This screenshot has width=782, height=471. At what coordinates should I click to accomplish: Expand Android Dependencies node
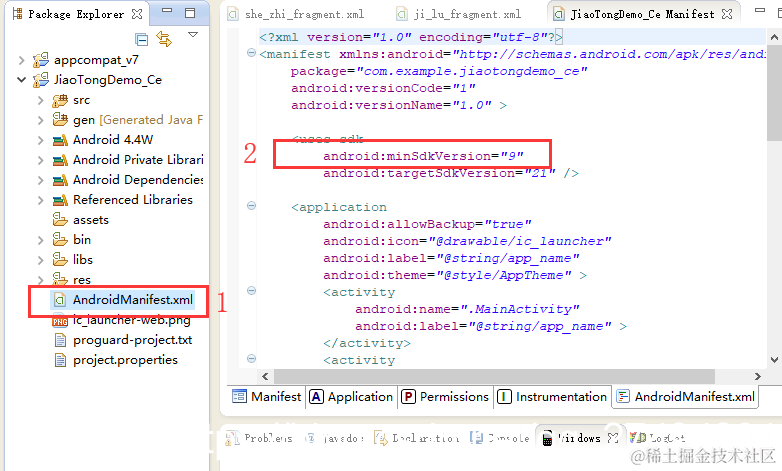click(41, 180)
